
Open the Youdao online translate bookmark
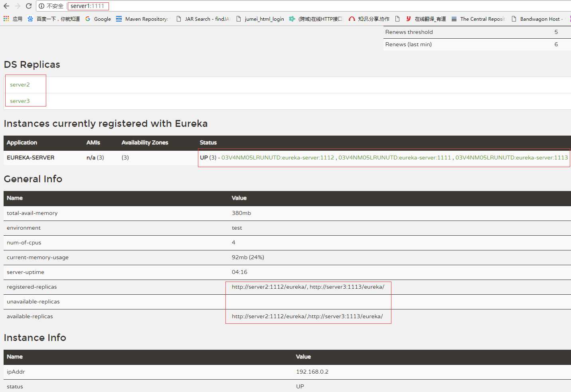tap(426, 19)
